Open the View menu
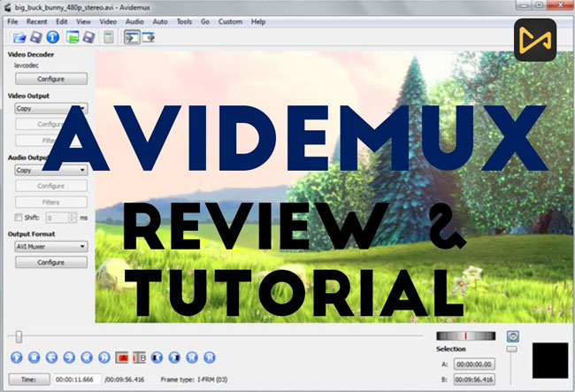The image size is (575, 392). click(84, 21)
